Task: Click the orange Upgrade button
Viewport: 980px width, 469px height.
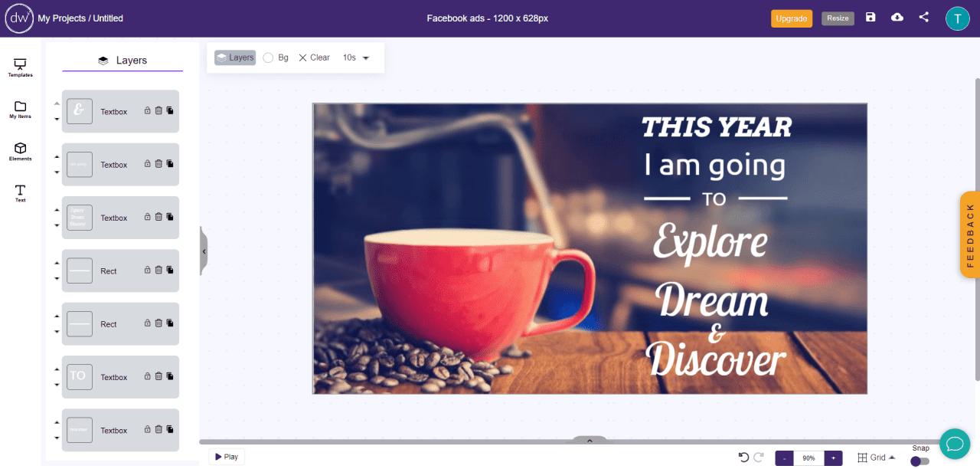Action: [791, 18]
